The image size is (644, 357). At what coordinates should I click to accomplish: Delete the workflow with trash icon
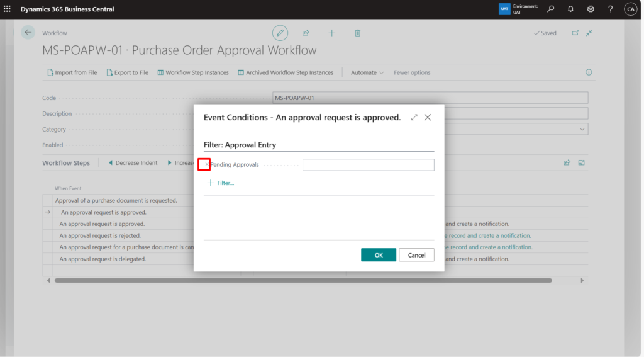pyautogui.click(x=358, y=33)
